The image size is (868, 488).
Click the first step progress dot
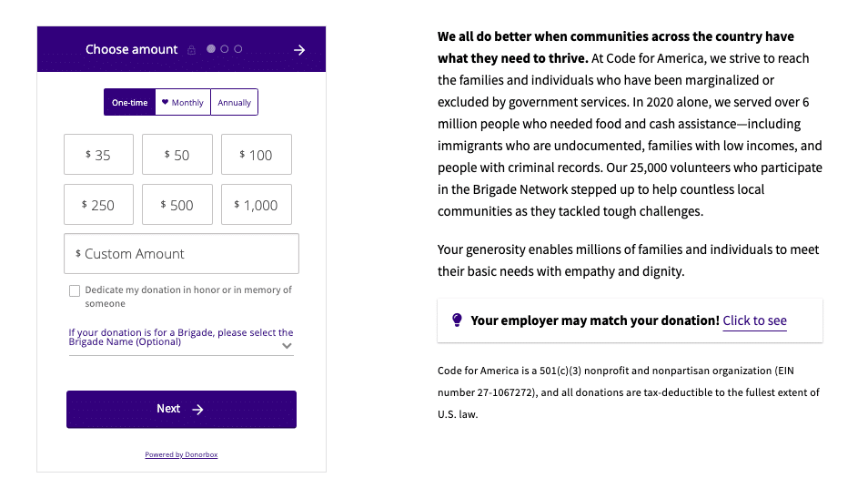click(211, 49)
